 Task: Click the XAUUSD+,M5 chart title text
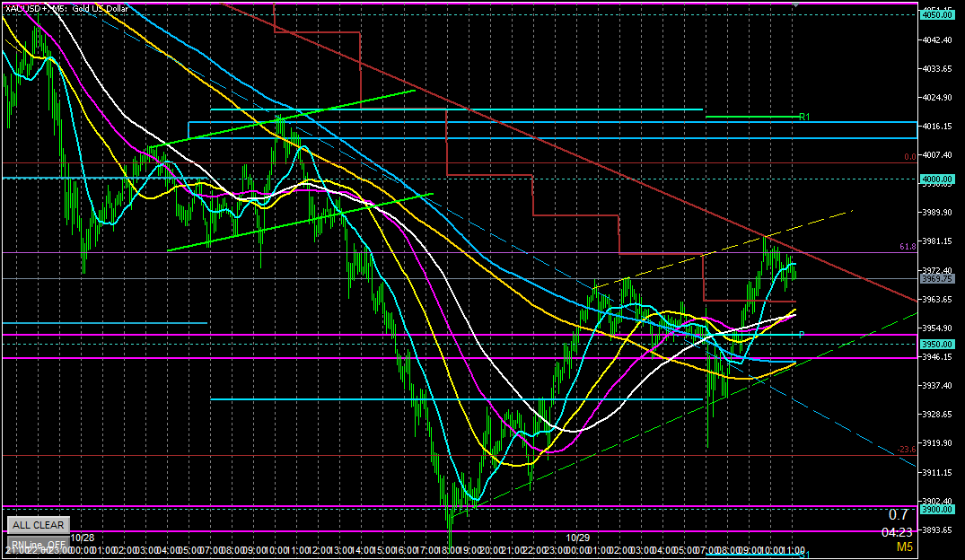(x=36, y=8)
